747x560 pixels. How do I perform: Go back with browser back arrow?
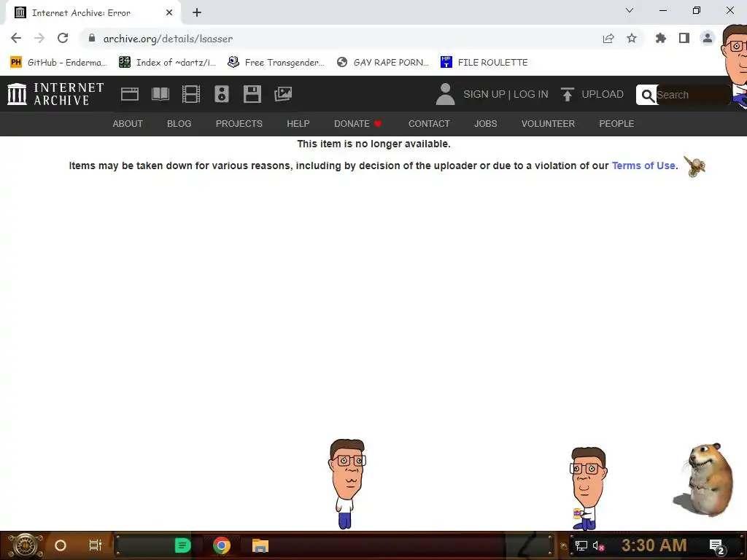16,38
